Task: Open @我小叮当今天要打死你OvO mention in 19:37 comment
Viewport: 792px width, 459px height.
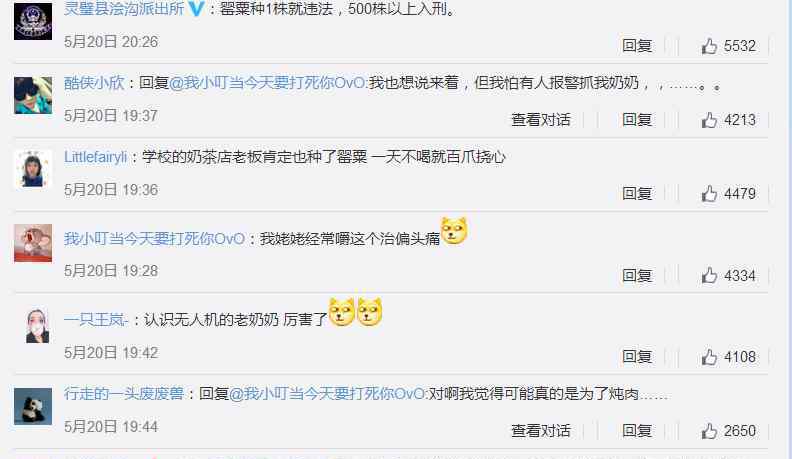Action: tap(268, 83)
